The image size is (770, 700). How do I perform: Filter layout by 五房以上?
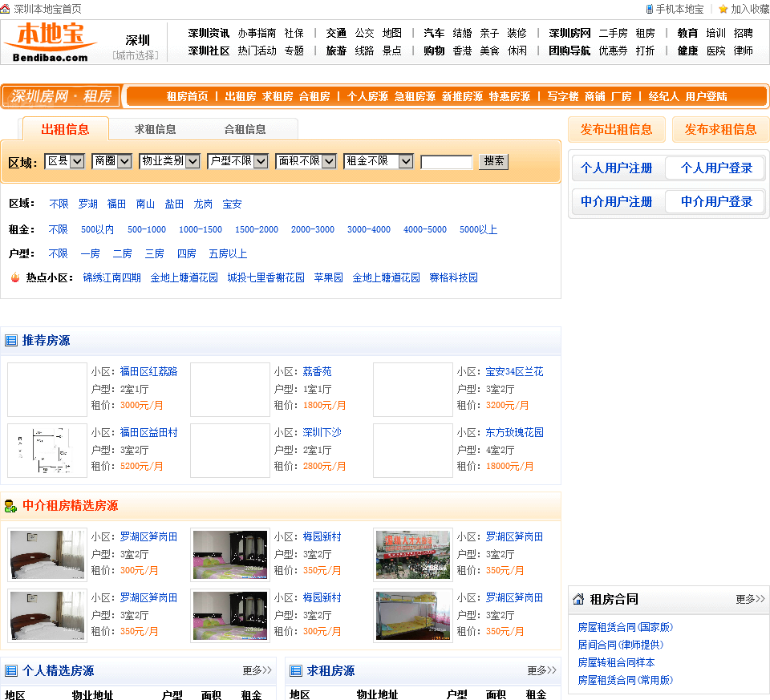pos(228,254)
